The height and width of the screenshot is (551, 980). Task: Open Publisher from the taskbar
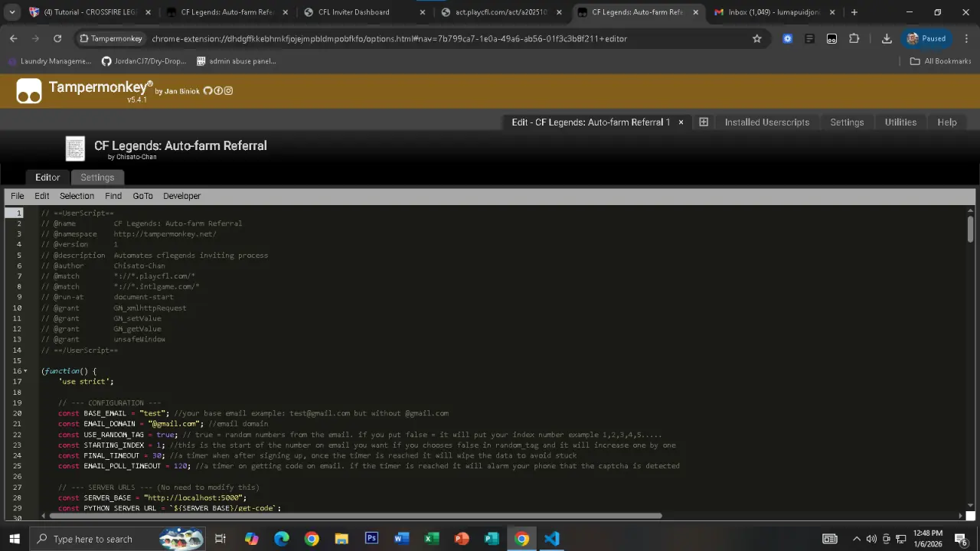[492, 539]
